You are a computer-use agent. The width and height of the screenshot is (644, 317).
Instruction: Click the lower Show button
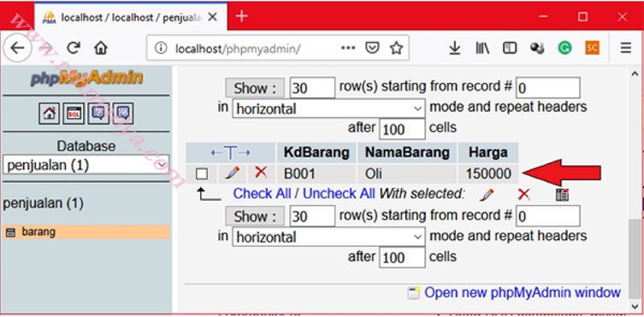pyautogui.click(x=255, y=216)
